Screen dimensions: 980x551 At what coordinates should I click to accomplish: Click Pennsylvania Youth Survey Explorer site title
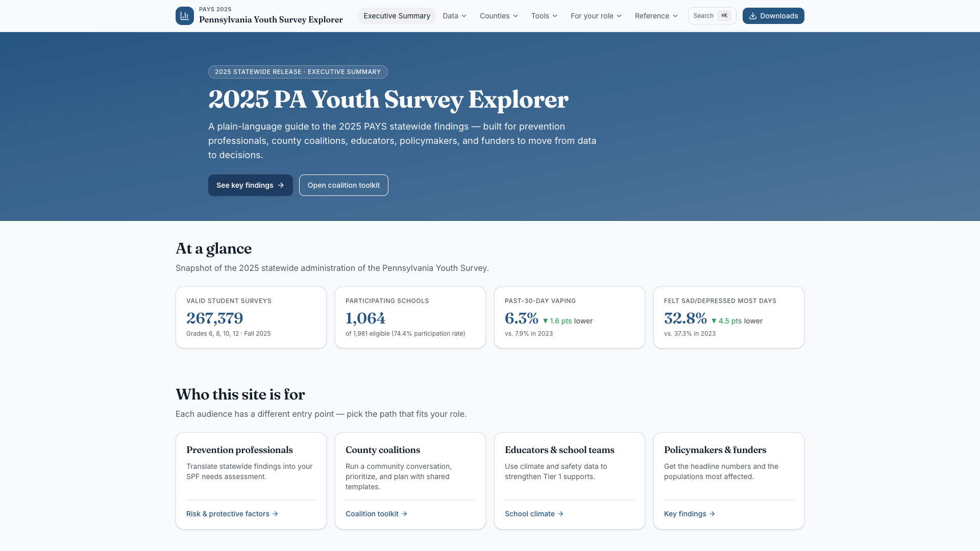271,20
